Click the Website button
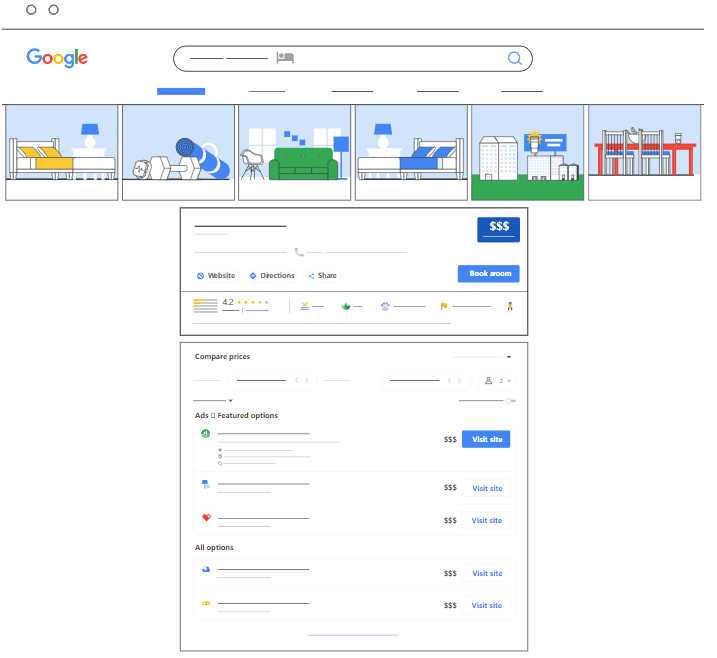The image size is (717, 658). click(216, 276)
